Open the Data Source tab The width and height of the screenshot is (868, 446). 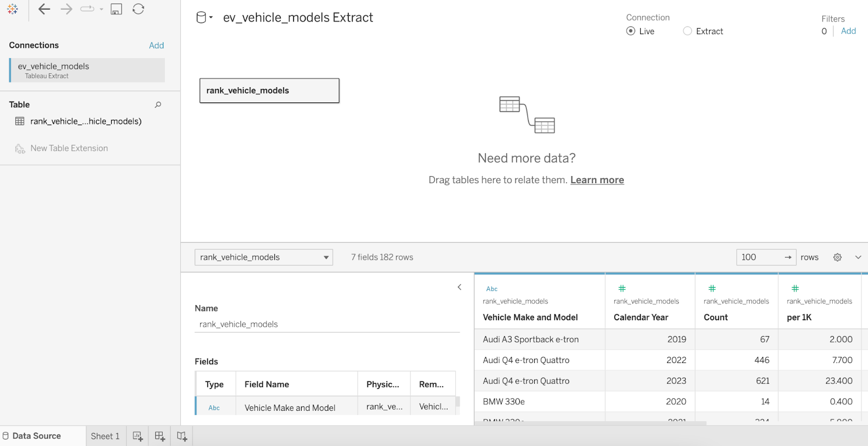(36, 436)
